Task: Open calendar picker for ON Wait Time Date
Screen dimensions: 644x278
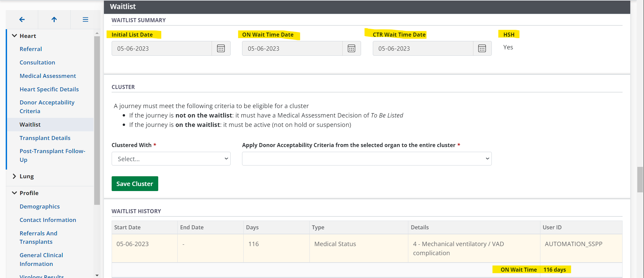Action: [x=351, y=48]
